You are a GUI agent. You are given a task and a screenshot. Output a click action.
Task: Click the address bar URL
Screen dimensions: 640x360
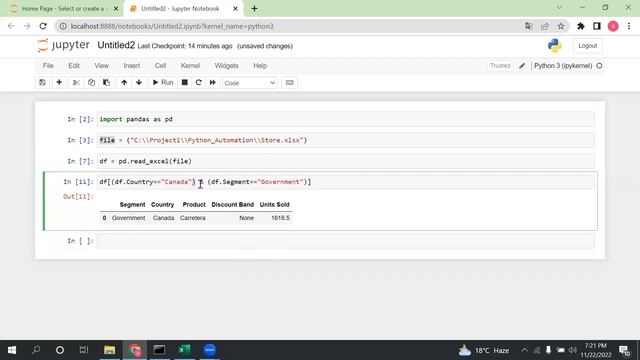pos(171,26)
